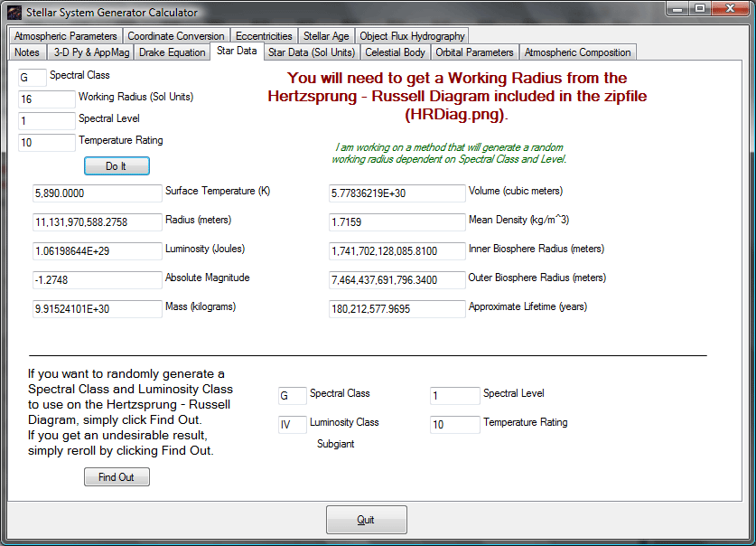Click the Quit button
Viewport: 756px width, 546px height.
367,520
